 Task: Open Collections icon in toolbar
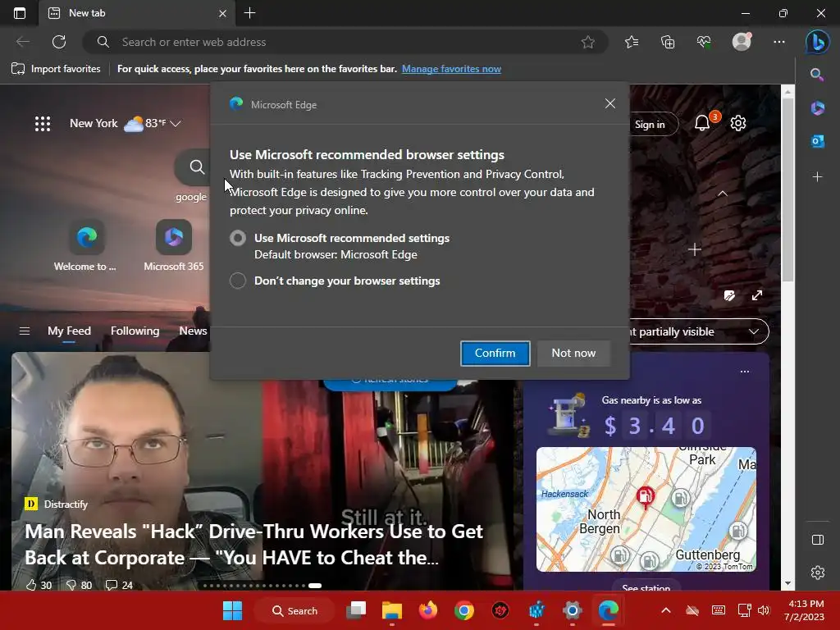click(x=668, y=42)
